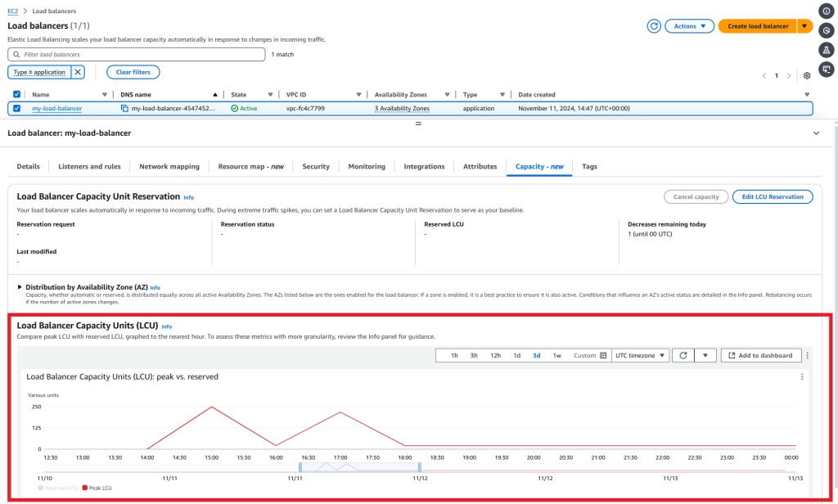Open the Info panel from the right sidebar
This screenshot has width=838, height=504.
point(827,11)
